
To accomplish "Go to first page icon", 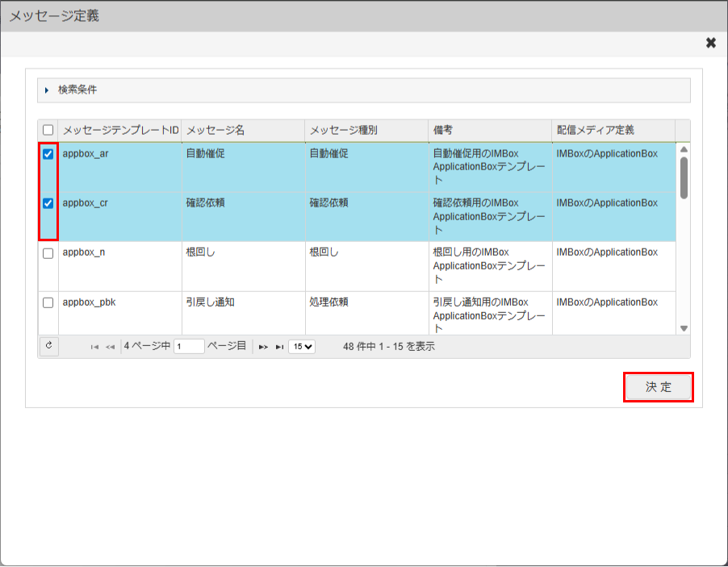I will pyautogui.click(x=94, y=347).
